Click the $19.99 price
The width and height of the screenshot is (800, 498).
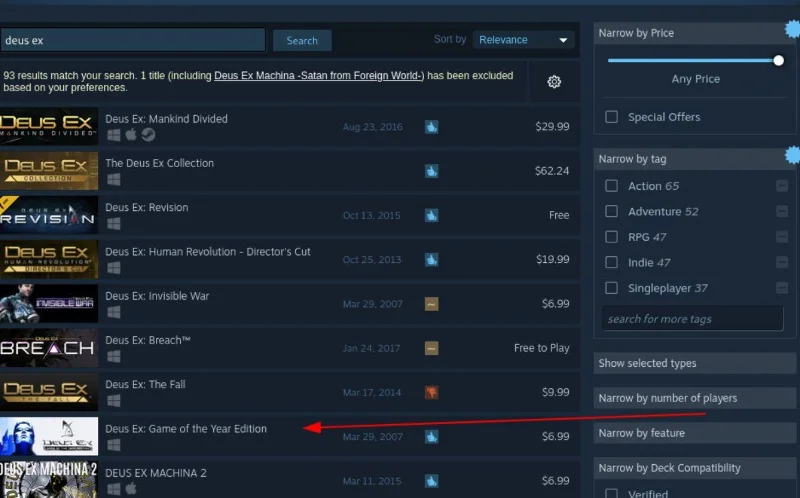tap(553, 259)
